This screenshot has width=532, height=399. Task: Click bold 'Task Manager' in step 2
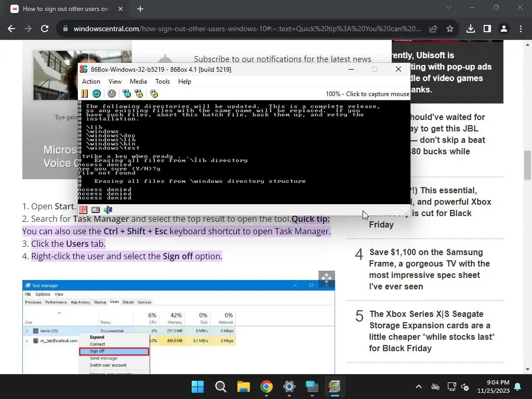point(101,219)
